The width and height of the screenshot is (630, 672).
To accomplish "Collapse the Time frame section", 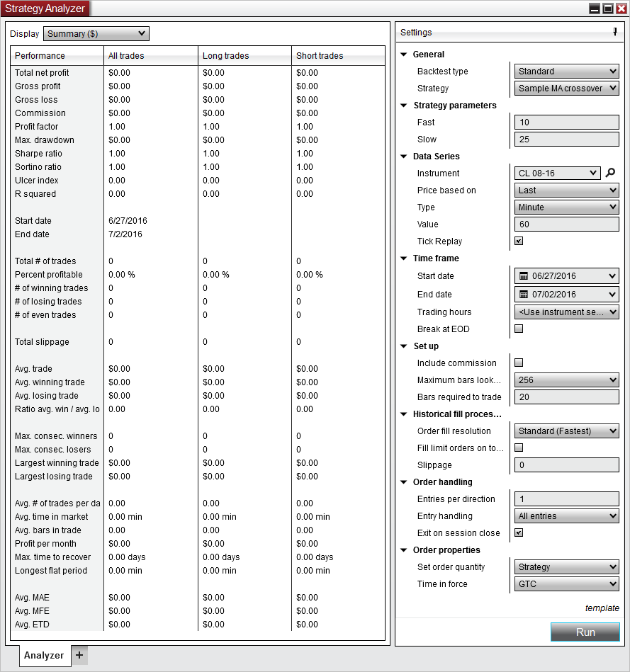I will coord(403,258).
